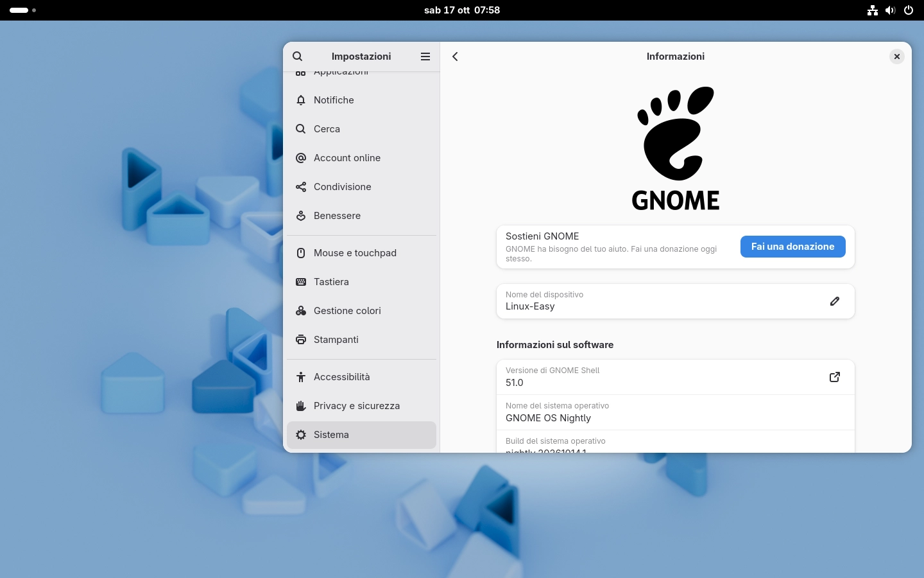The image size is (924, 578).
Task: Click the Sistema gear icon
Action: (301, 435)
